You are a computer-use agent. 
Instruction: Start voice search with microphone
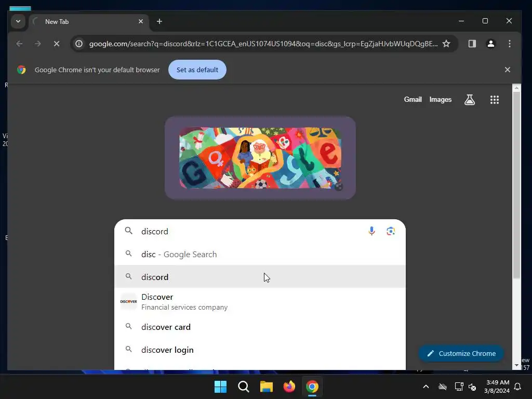371,231
